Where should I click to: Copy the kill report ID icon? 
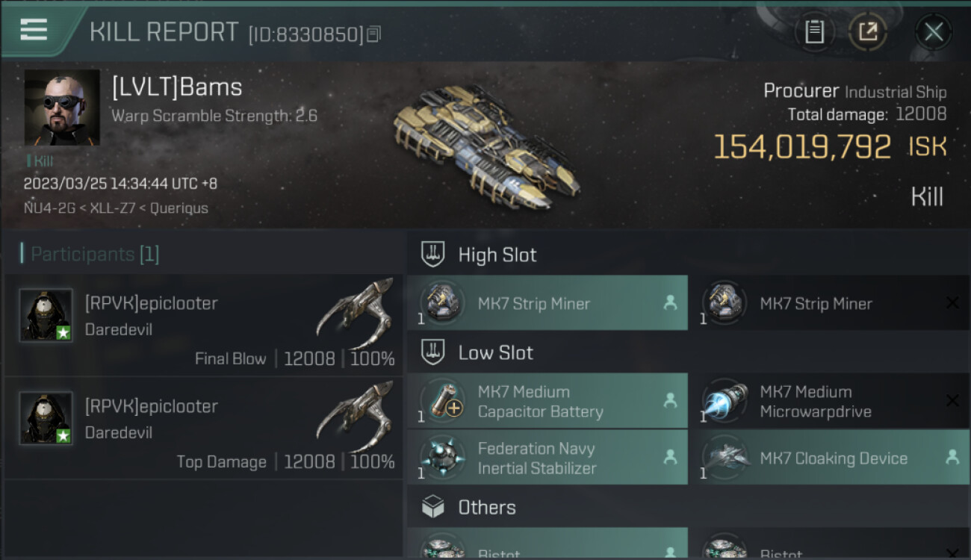click(373, 34)
